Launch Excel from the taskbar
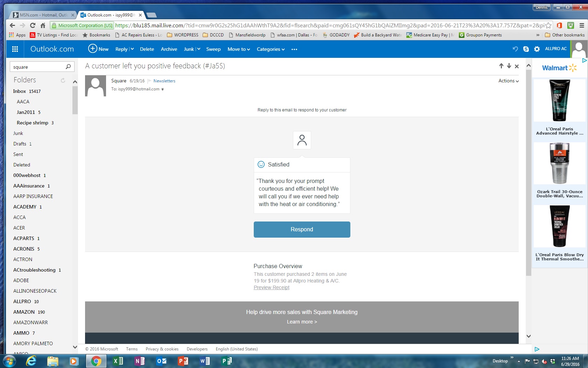This screenshot has height=368, width=588. (118, 361)
